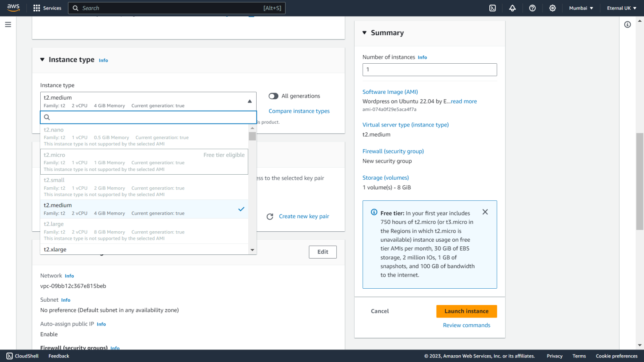Click the Launch instance button

click(x=466, y=311)
